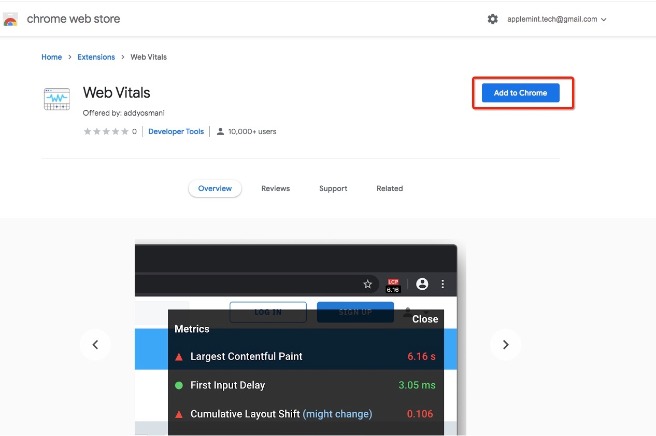Screen dimensions: 656x436
Task: Open the Support tab
Action: coord(333,188)
